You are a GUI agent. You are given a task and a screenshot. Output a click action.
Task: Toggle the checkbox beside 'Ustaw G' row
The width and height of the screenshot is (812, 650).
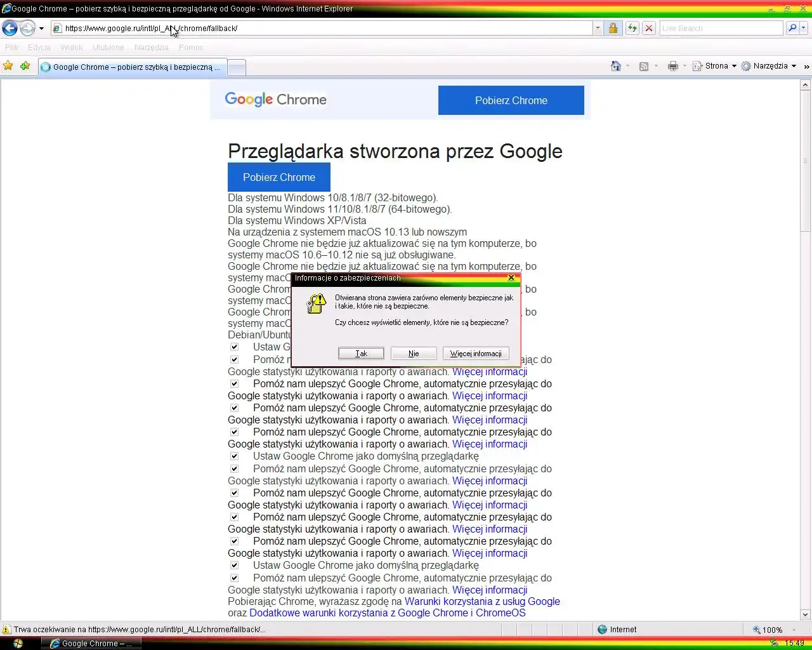[x=234, y=347]
